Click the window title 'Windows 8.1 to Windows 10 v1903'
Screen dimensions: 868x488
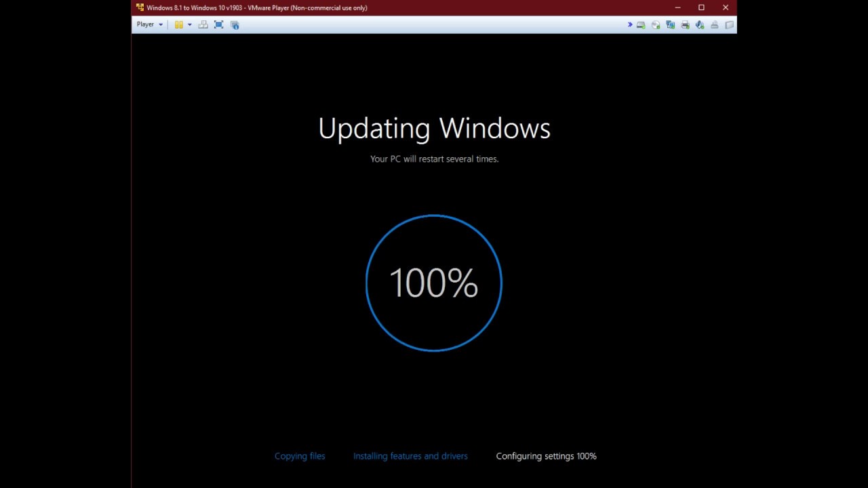pyautogui.click(x=194, y=8)
